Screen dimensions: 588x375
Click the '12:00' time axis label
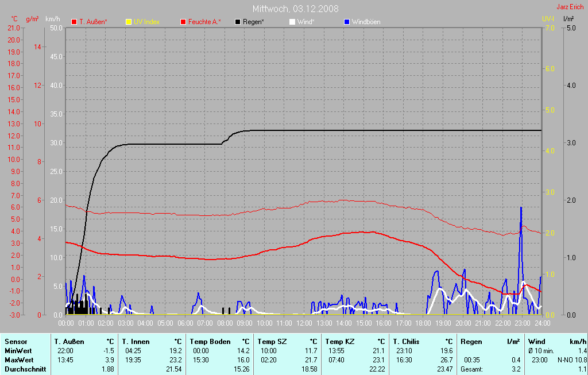(x=304, y=323)
